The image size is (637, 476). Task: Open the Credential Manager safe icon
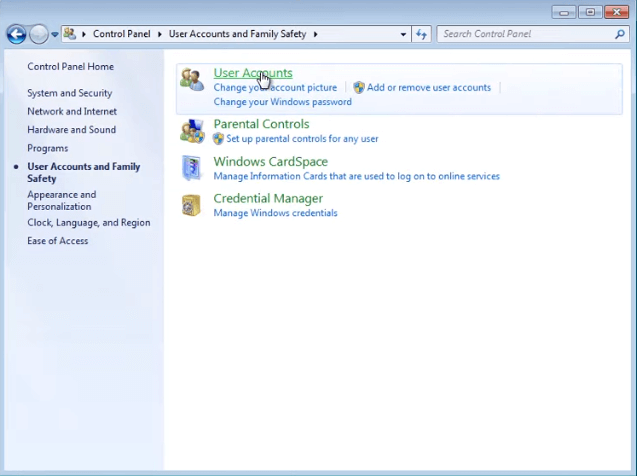pyautogui.click(x=191, y=205)
